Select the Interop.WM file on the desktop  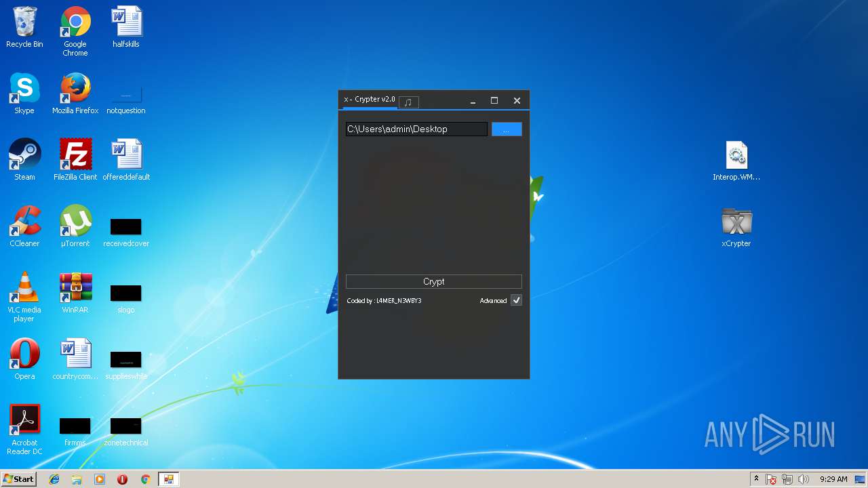coord(736,161)
